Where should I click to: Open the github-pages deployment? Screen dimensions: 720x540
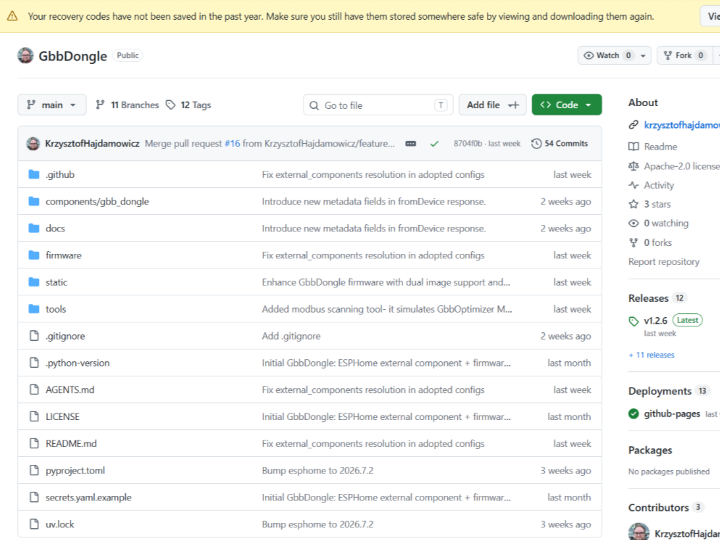point(671,414)
